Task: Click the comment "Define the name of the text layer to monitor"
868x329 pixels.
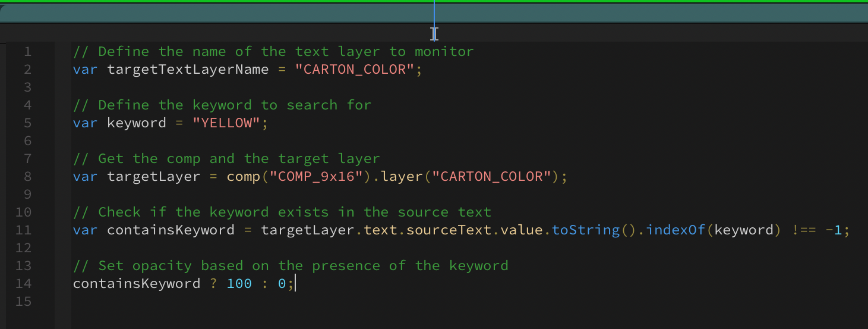Action: [273, 51]
